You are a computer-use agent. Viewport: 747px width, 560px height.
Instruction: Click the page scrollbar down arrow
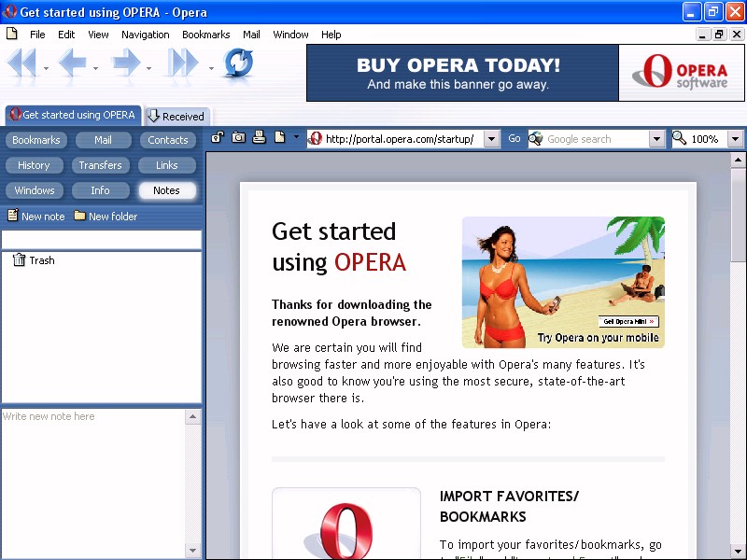coord(738,552)
